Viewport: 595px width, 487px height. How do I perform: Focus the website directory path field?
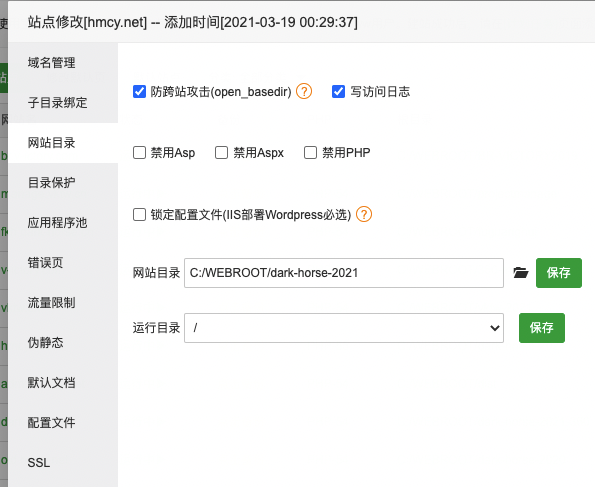click(x=344, y=273)
